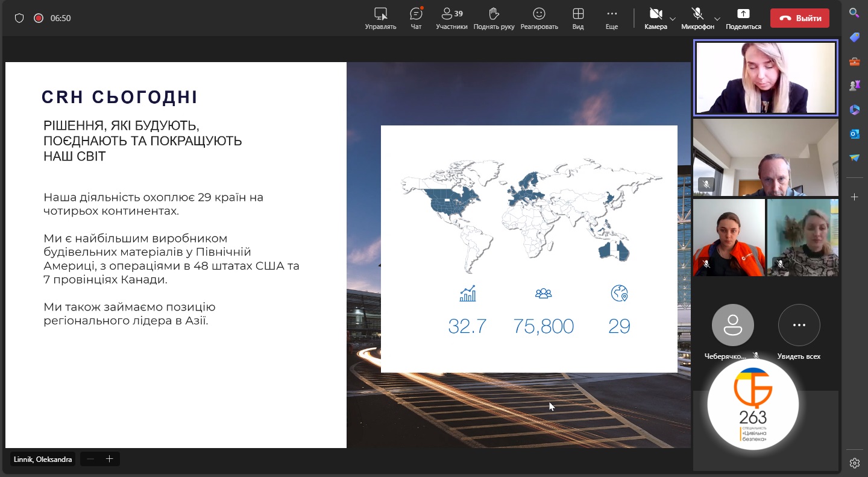
Task: Click the shield privacy icon beside the timer
Action: click(19, 18)
